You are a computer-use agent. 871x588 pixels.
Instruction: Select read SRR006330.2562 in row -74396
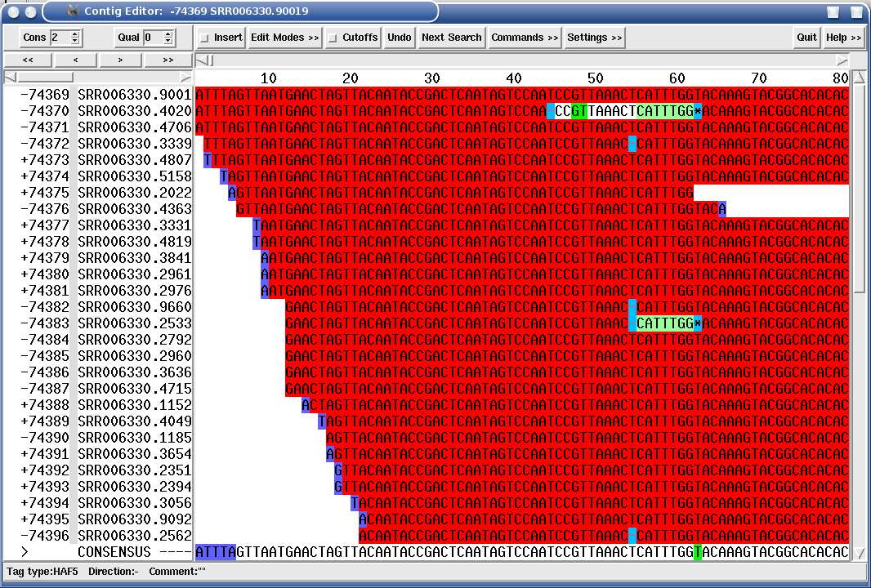pos(135,536)
